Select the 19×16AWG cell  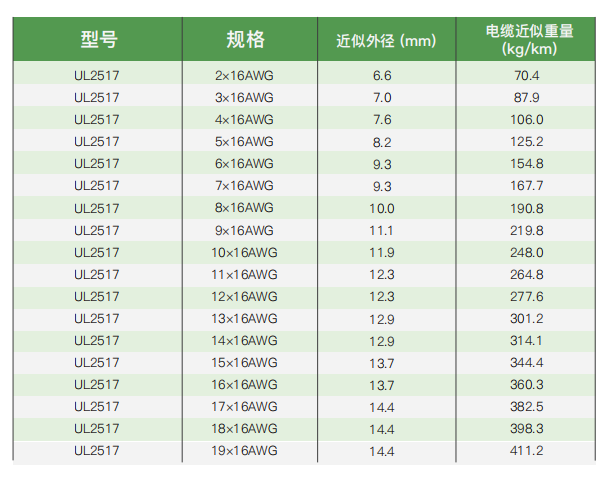click(245, 450)
